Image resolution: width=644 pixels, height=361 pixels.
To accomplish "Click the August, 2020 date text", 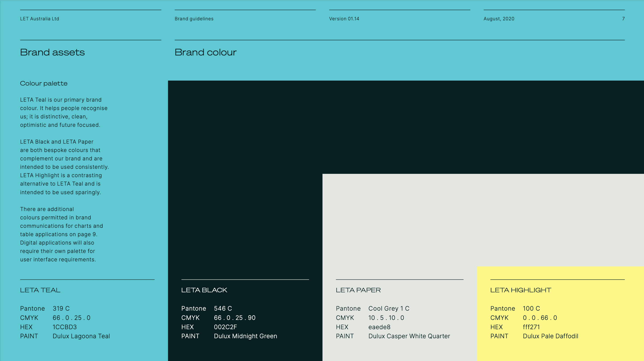I will click(x=499, y=19).
